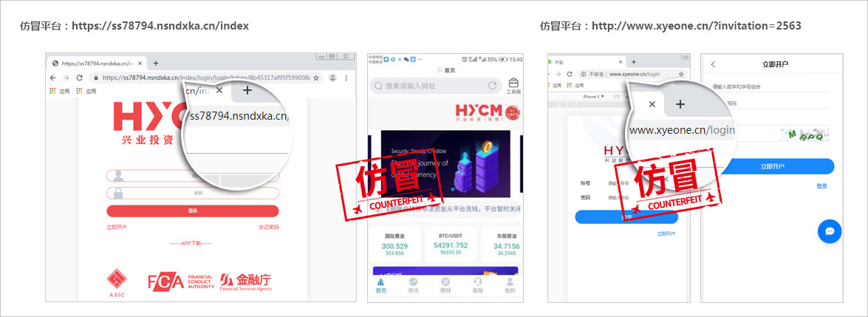Click the www.xyeone.cn/login address bar

point(635,74)
